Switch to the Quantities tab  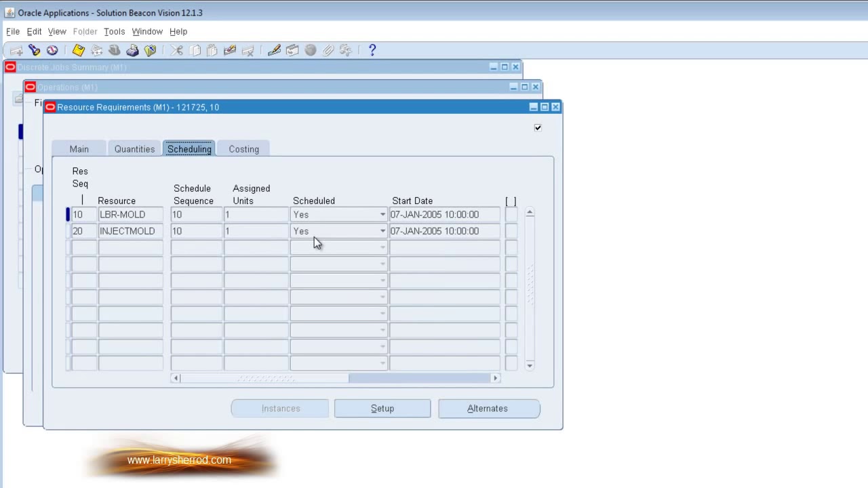[x=134, y=149]
